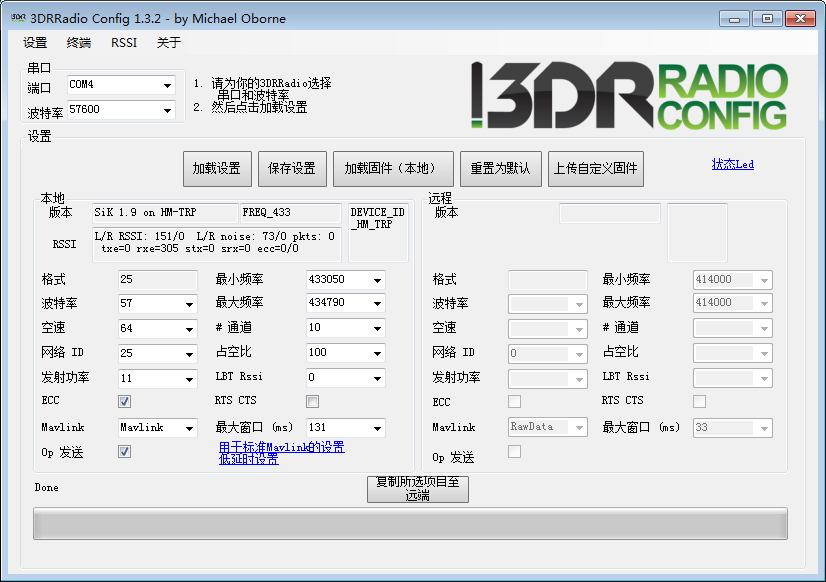Expand the local 空速 dropdown
The image size is (826, 582).
186,328
